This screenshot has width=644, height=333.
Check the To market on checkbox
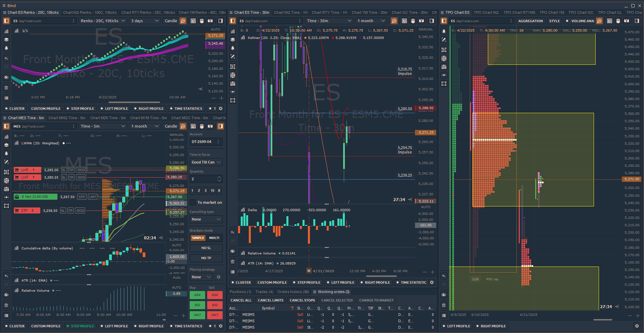193,202
